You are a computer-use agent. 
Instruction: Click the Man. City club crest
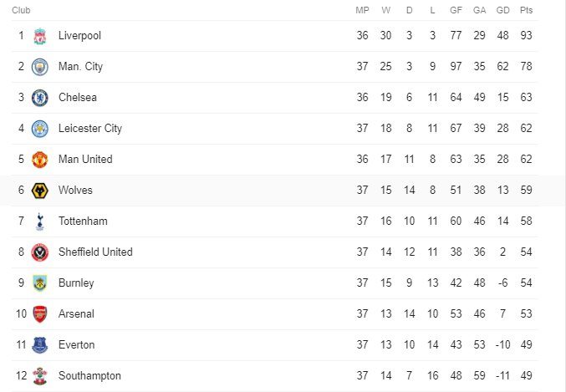(x=39, y=67)
